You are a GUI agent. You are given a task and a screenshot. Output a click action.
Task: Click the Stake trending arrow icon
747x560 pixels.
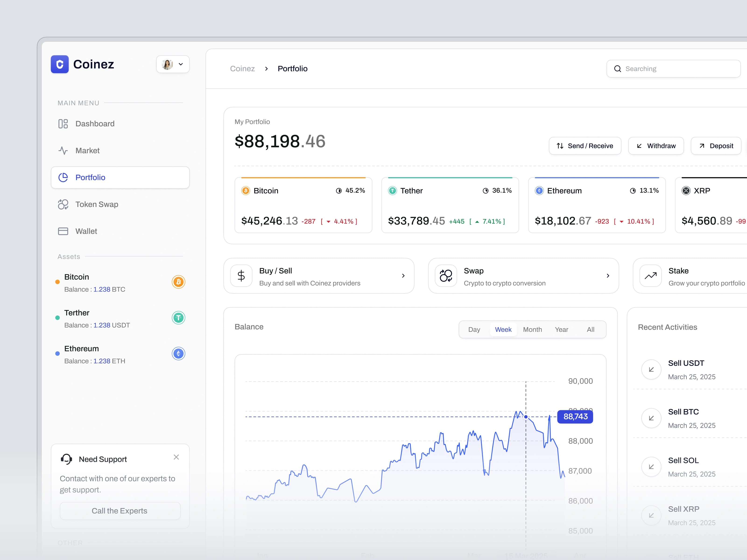pyautogui.click(x=650, y=276)
